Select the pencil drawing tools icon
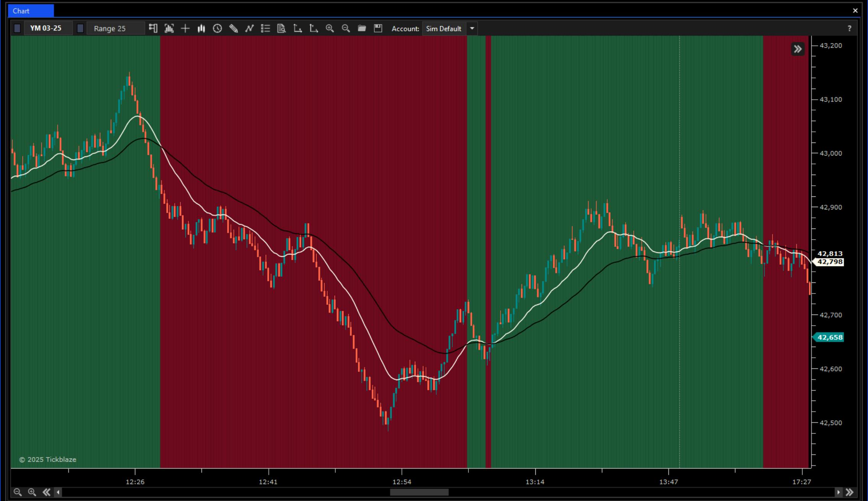 (x=233, y=28)
